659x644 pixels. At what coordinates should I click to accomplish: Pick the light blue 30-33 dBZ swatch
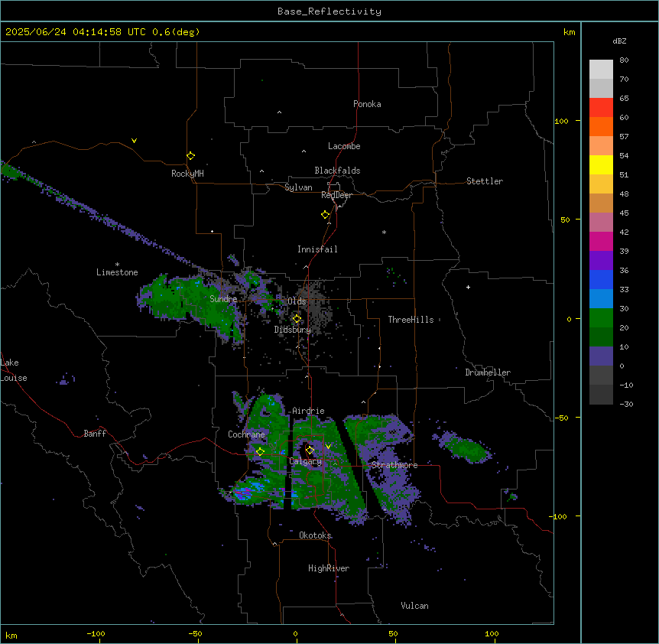[x=601, y=299]
